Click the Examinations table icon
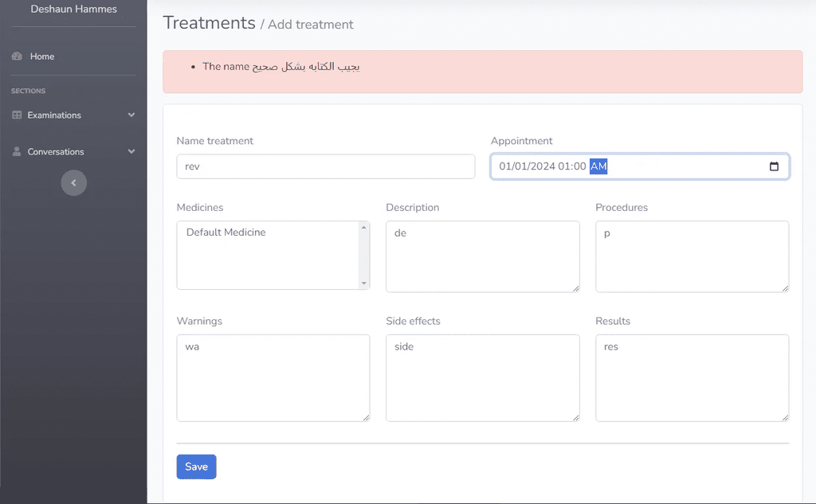816x504 pixels. 18,115
